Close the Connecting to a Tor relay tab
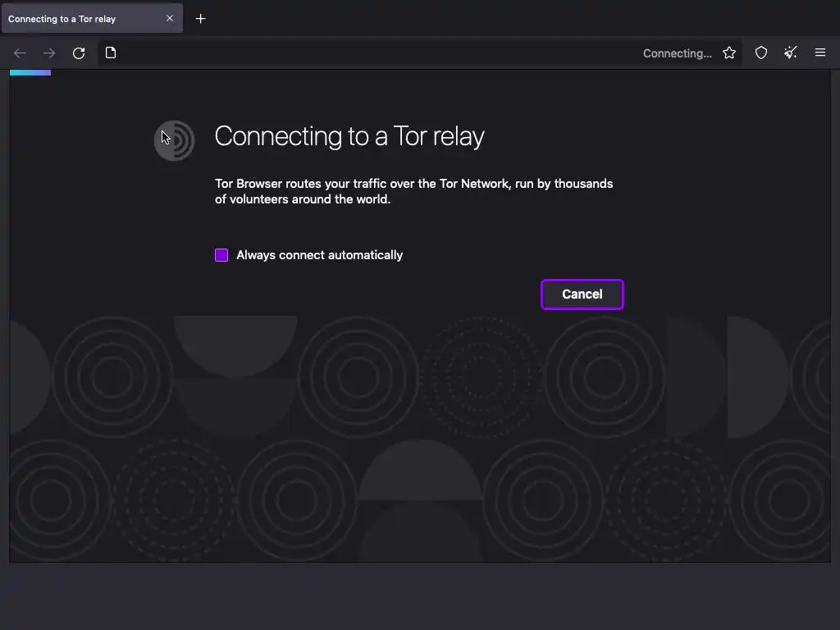 170,18
